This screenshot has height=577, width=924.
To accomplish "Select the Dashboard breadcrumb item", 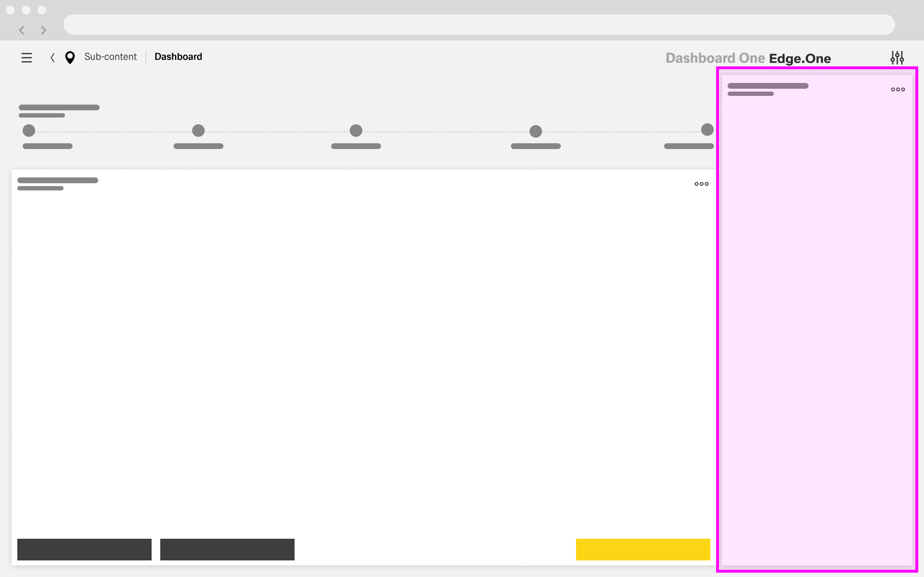I will [x=178, y=57].
